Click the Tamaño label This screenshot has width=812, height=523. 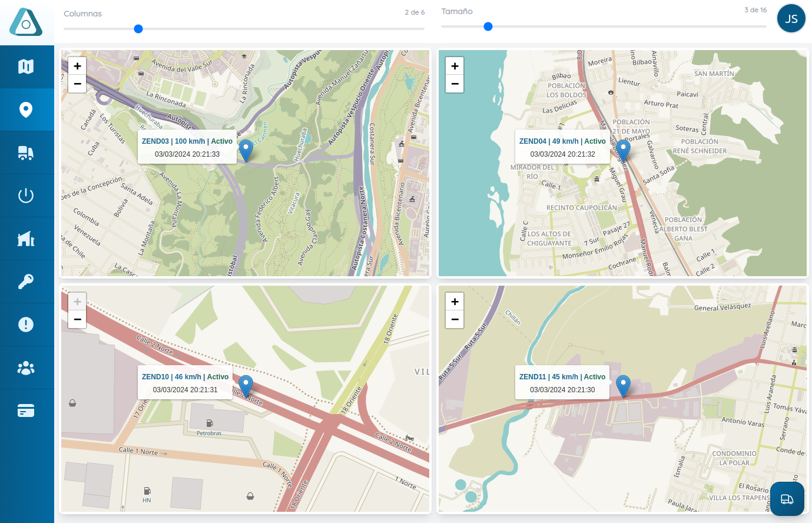tap(457, 11)
